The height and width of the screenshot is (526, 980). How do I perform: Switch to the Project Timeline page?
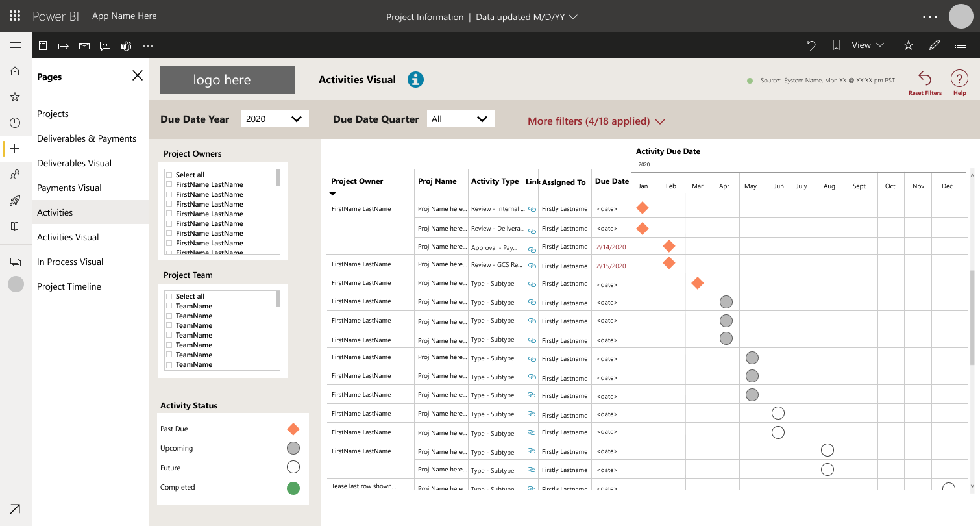click(69, 286)
